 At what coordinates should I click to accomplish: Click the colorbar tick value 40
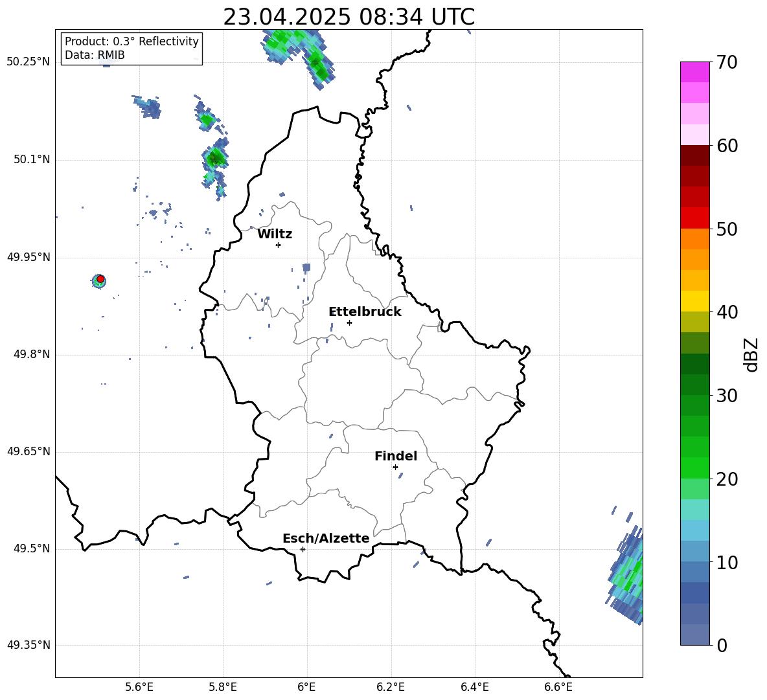coord(726,312)
